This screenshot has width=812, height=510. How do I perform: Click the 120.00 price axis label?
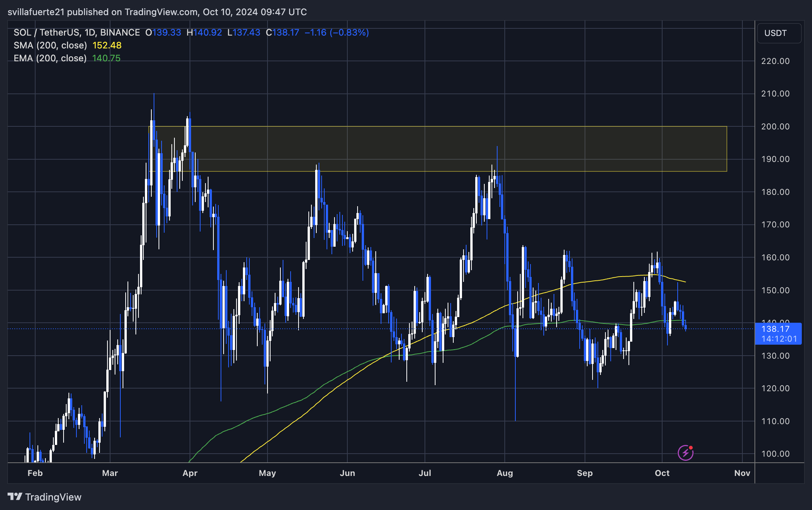[x=775, y=388]
